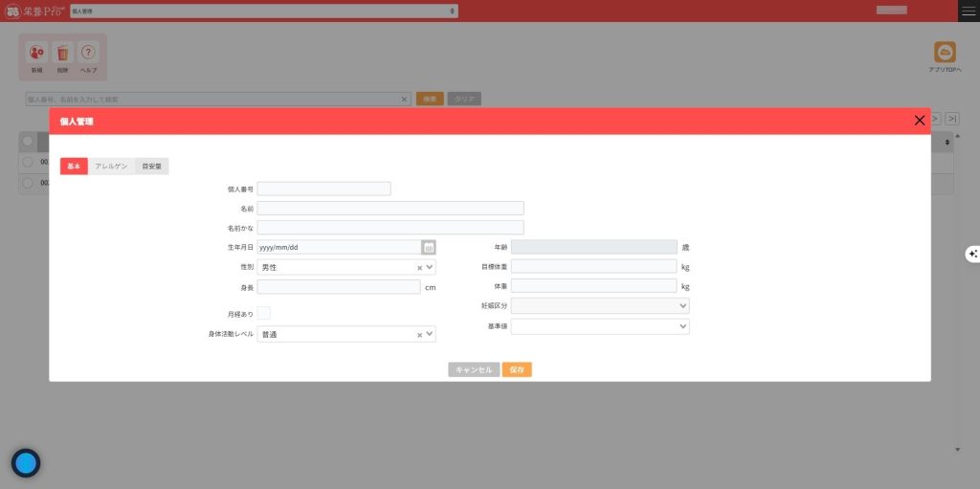Click the アプリTOPへ icon
This screenshot has width=980, height=489.
[x=946, y=53]
